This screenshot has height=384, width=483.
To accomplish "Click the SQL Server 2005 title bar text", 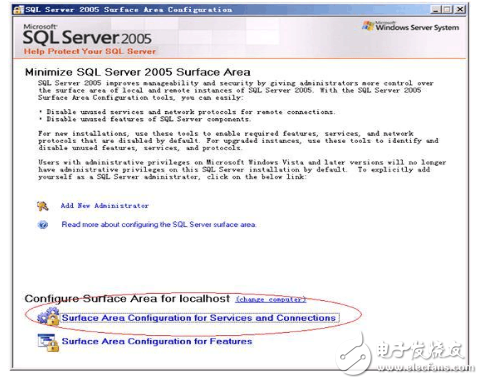I will click(x=129, y=10).
